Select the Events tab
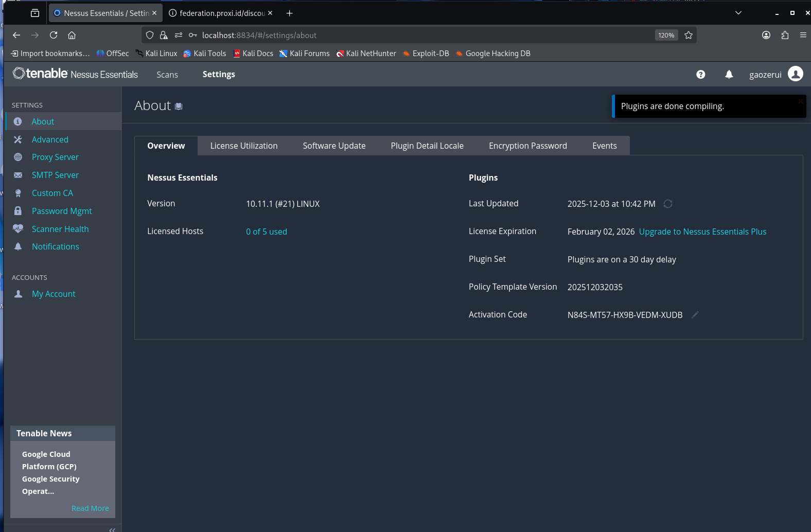Image resolution: width=811 pixels, height=532 pixels. click(605, 146)
